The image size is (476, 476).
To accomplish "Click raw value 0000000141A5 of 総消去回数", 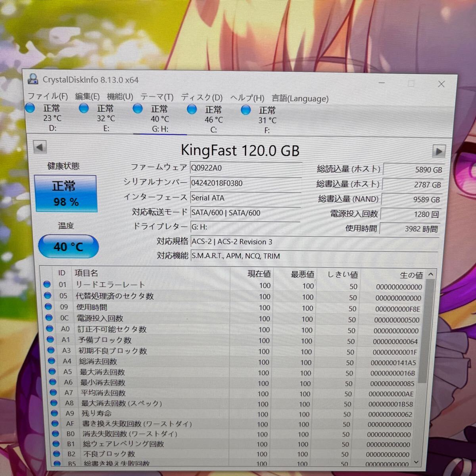I will click(393, 363).
